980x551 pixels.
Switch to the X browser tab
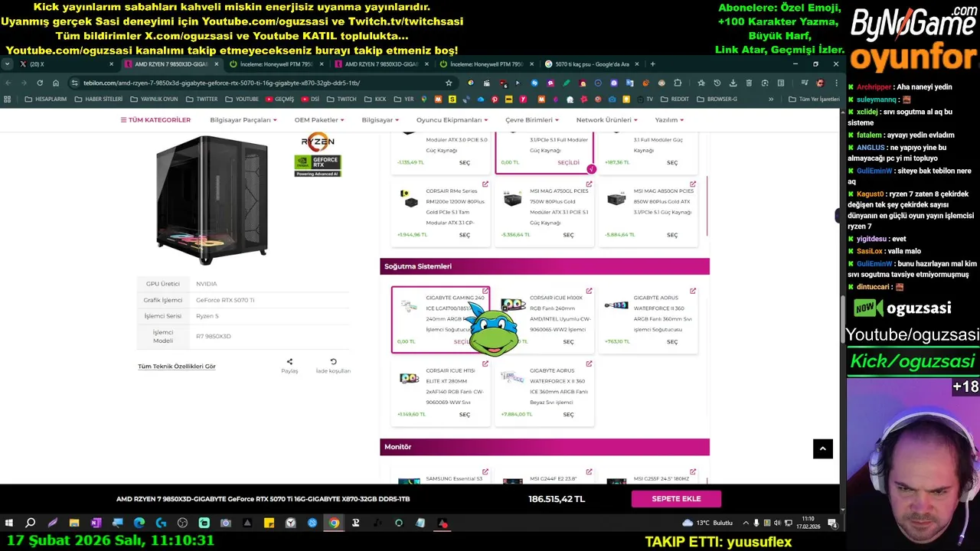(65, 64)
